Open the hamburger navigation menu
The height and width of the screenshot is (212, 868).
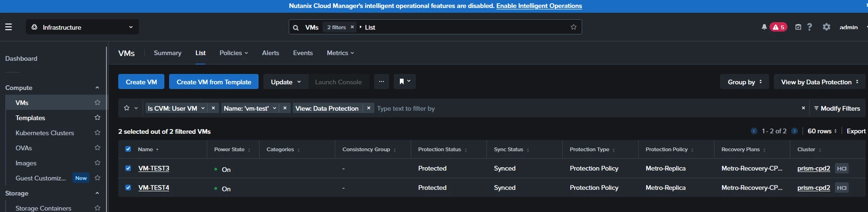click(x=8, y=27)
